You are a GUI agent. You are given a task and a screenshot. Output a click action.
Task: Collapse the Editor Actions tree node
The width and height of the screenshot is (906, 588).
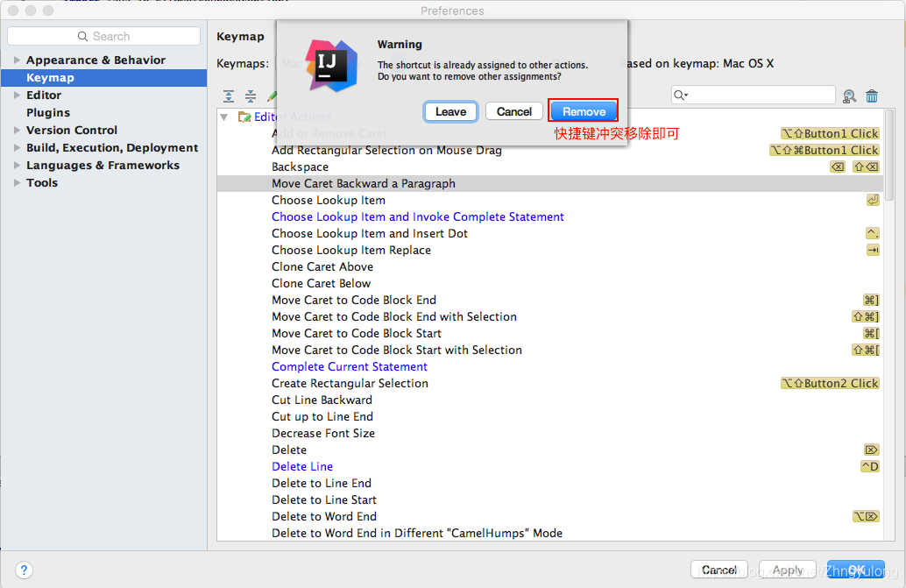pyautogui.click(x=224, y=117)
